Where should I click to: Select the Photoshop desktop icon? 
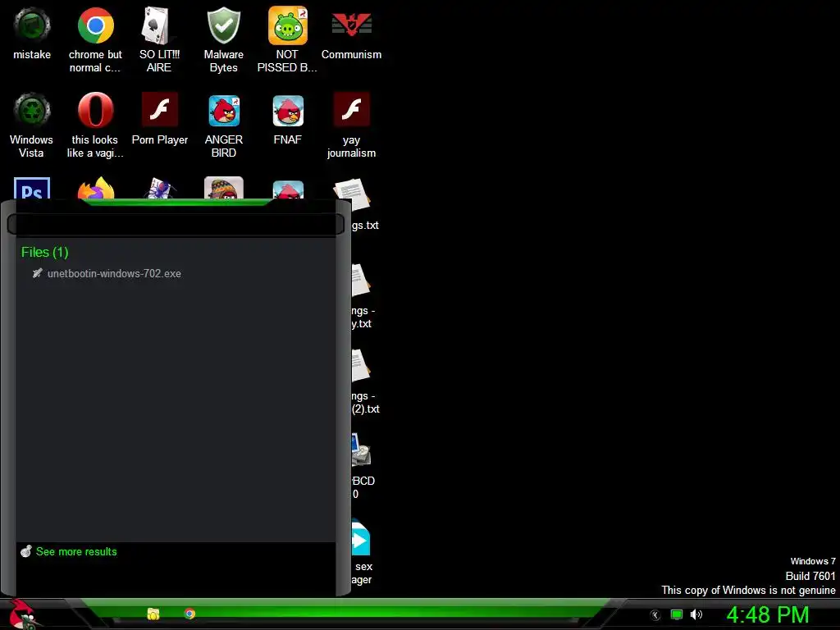click(x=32, y=188)
